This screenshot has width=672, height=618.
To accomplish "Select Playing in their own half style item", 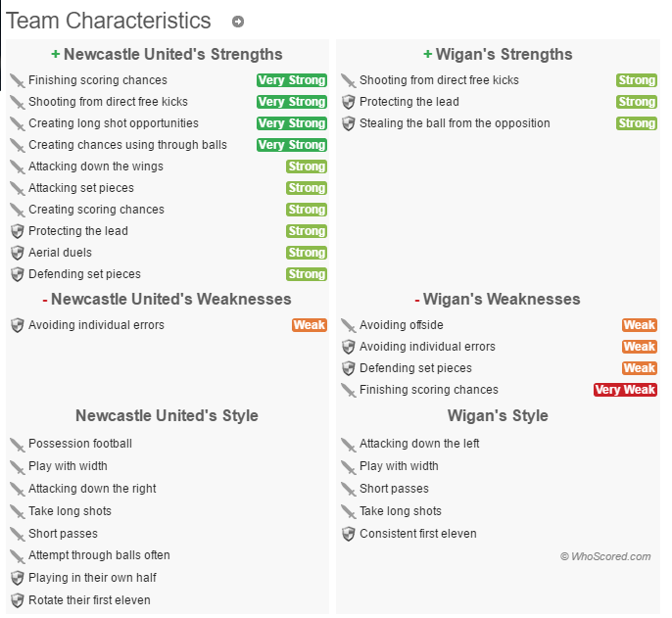I will pyautogui.click(x=92, y=578).
